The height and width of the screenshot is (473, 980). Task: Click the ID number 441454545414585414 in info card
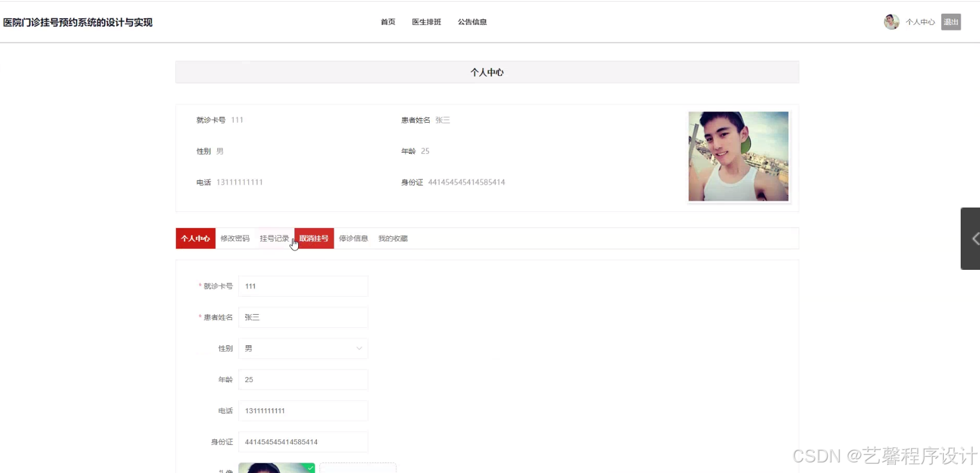467,183
